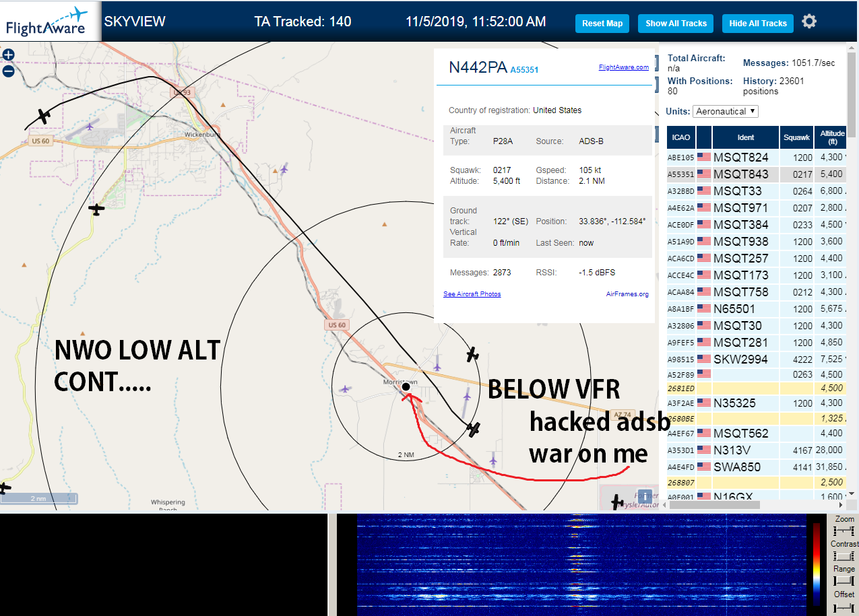The height and width of the screenshot is (616, 859).
Task: Zoom out on the map
Action: pos(8,71)
